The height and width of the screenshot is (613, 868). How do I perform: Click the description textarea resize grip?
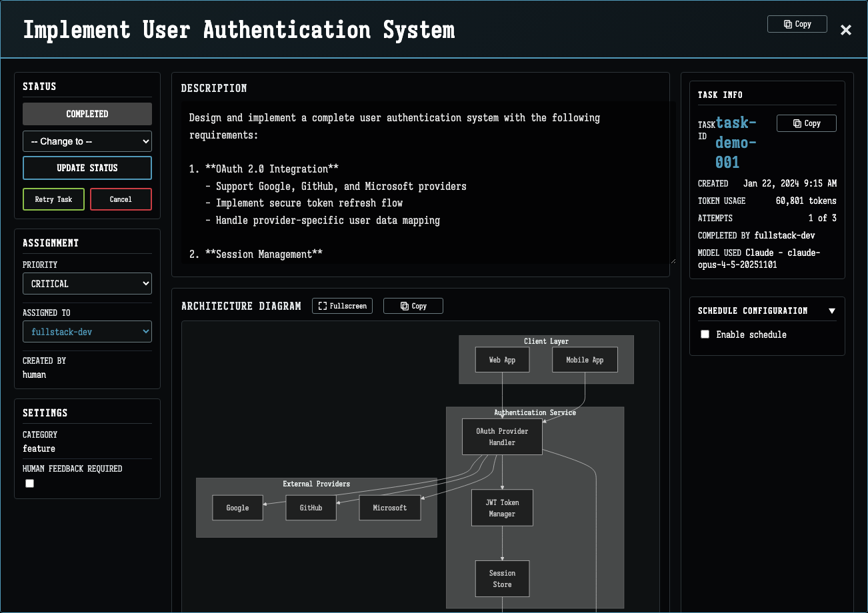672,261
